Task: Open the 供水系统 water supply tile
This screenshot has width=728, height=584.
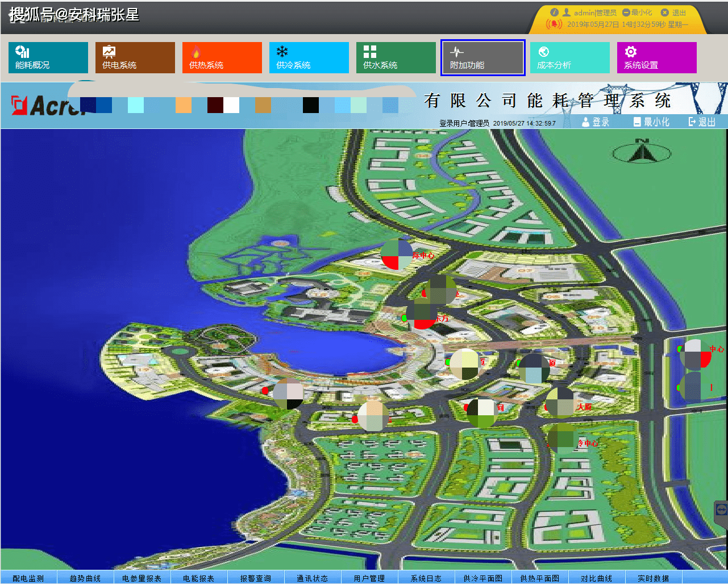Action: (x=396, y=57)
